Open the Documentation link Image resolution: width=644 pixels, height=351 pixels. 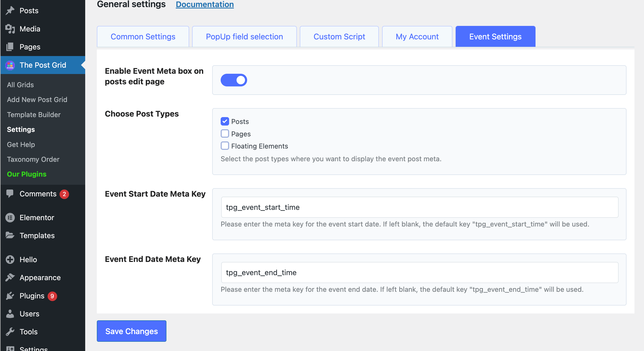(205, 4)
